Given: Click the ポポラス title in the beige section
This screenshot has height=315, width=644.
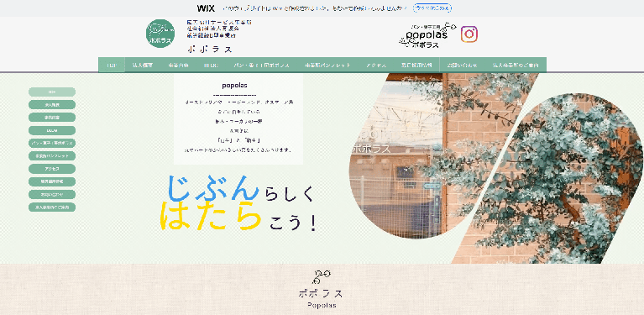Looking at the screenshot, I should click(x=321, y=293).
